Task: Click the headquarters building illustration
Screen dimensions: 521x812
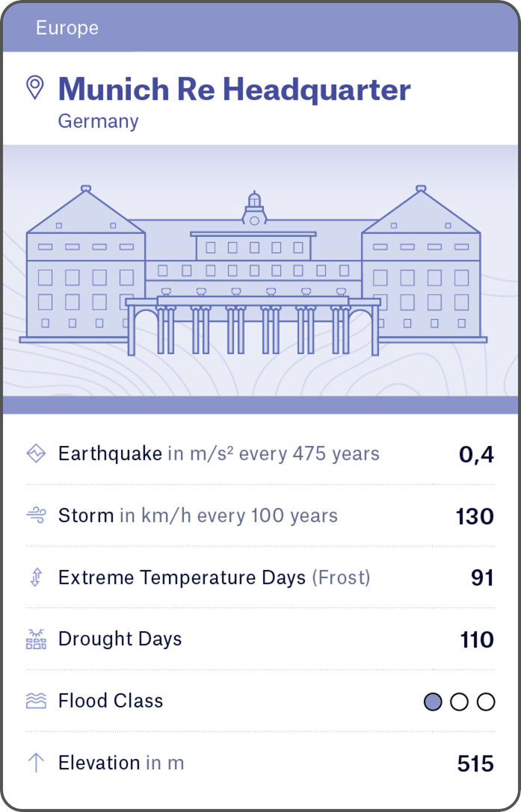Action: pos(254,276)
